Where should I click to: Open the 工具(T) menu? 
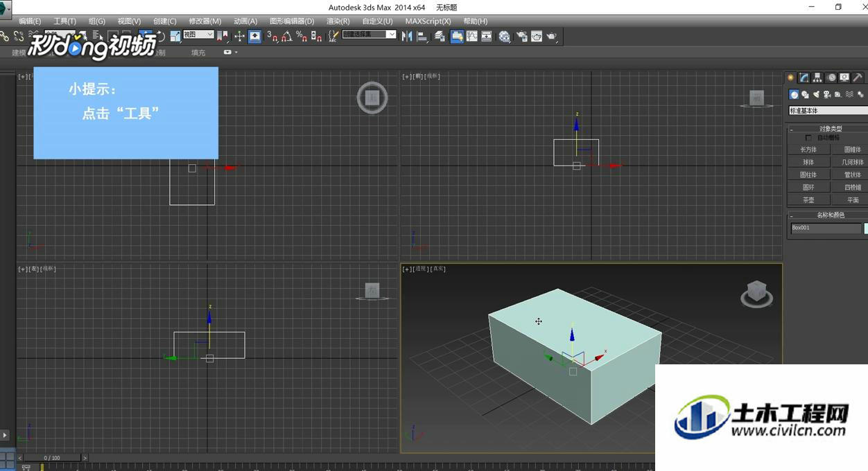[x=64, y=21]
